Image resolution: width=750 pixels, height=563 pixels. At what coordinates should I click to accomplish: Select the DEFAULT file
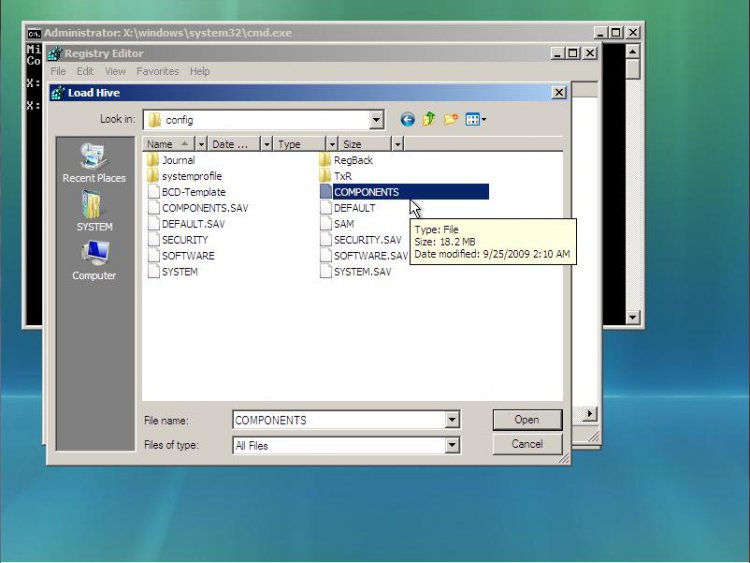tap(347, 208)
